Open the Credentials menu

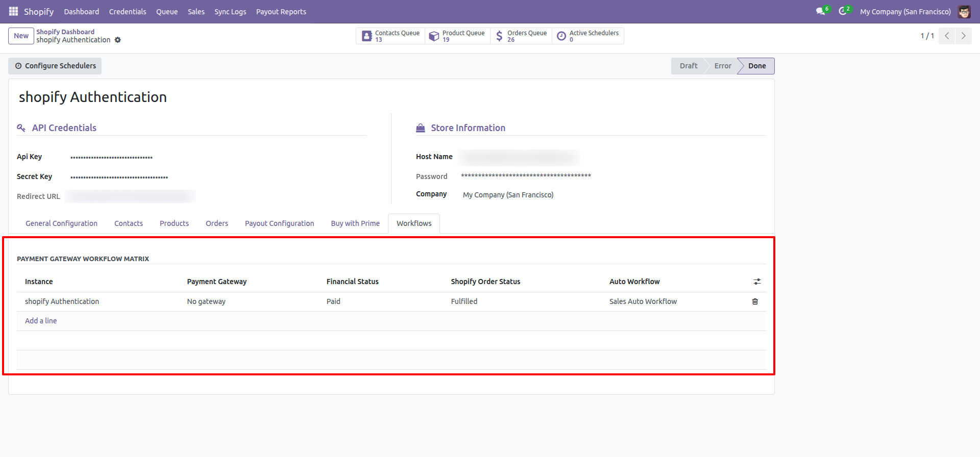(128, 11)
